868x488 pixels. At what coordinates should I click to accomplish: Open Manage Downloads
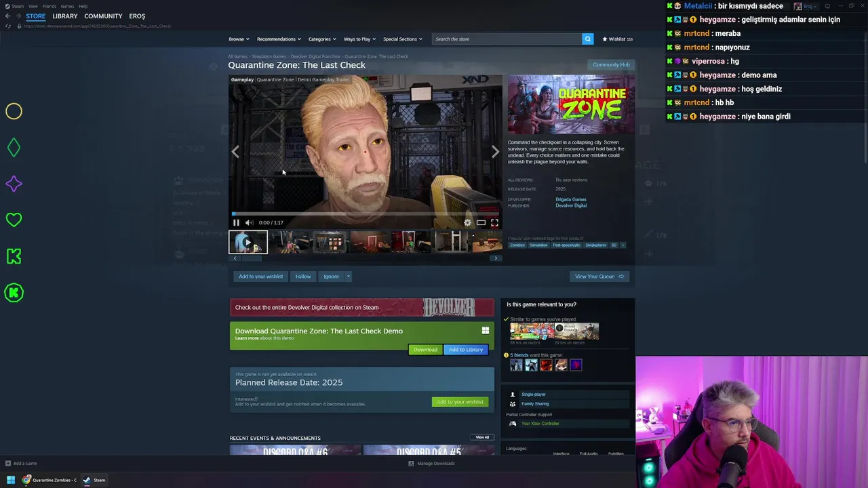click(x=431, y=464)
